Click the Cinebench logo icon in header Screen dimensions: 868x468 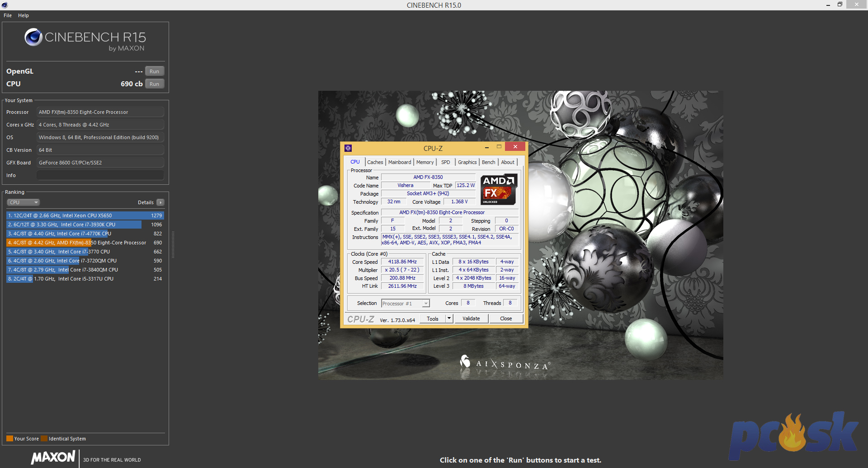coord(33,37)
